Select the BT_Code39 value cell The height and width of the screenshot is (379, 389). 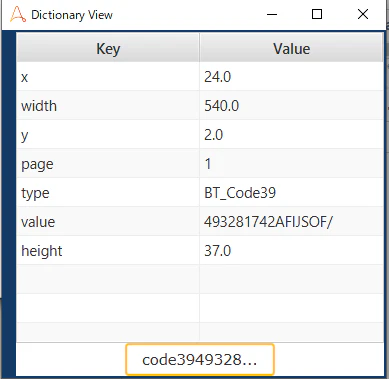pos(291,193)
